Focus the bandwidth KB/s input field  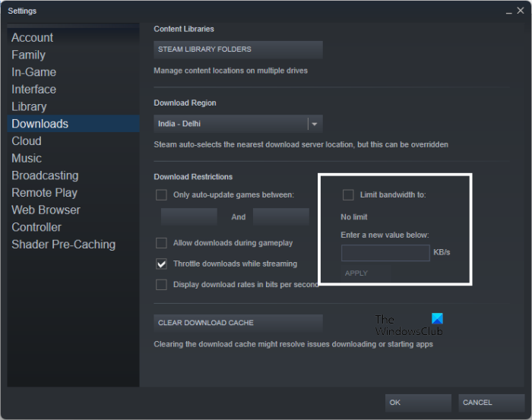[385, 253]
